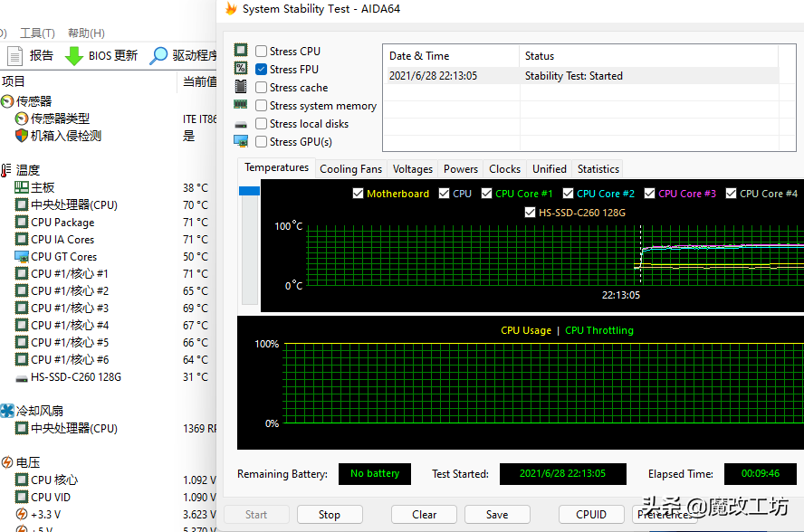Screen dimensions: 804x532
Task: Select the CPU #1/核心 #6 temperature row
Action: (x=108, y=360)
